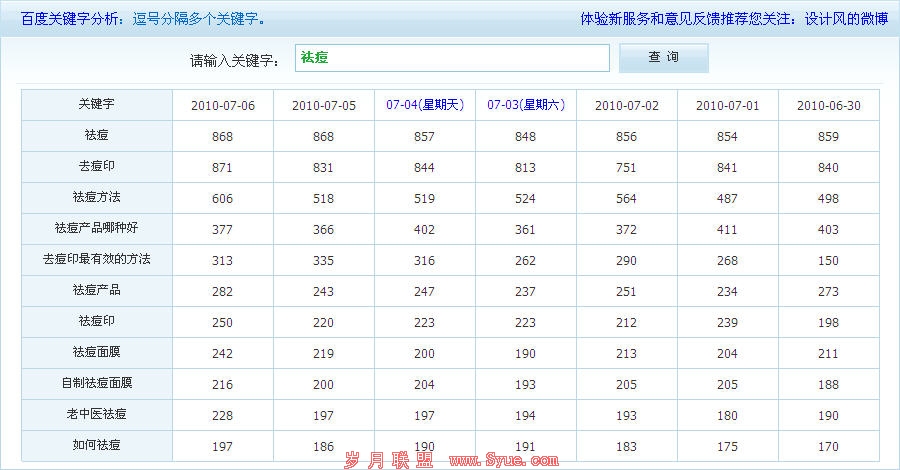The width and height of the screenshot is (900, 470).
Task: Focus the keyword input field containing 祛痘
Action: click(451, 58)
